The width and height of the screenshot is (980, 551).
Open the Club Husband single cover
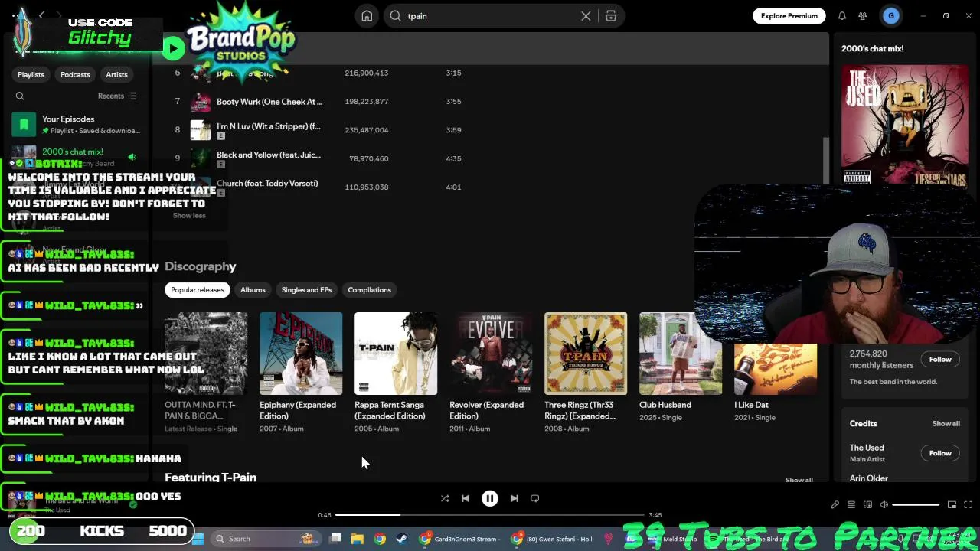pyautogui.click(x=681, y=354)
